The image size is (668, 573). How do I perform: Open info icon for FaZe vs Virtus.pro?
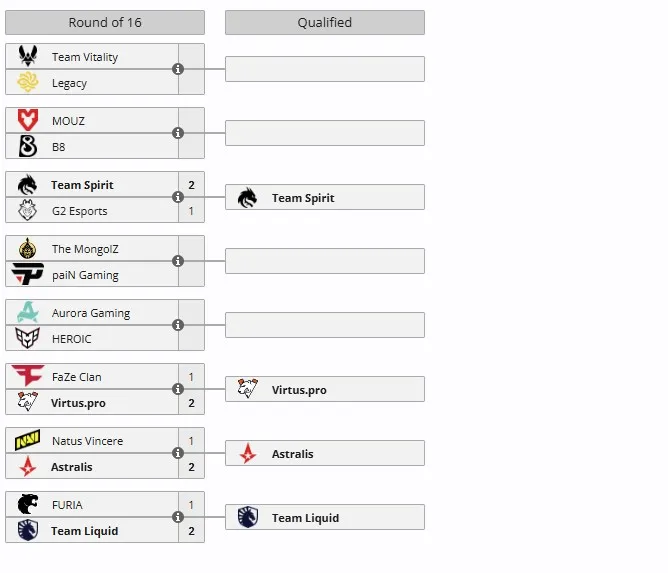pos(178,389)
